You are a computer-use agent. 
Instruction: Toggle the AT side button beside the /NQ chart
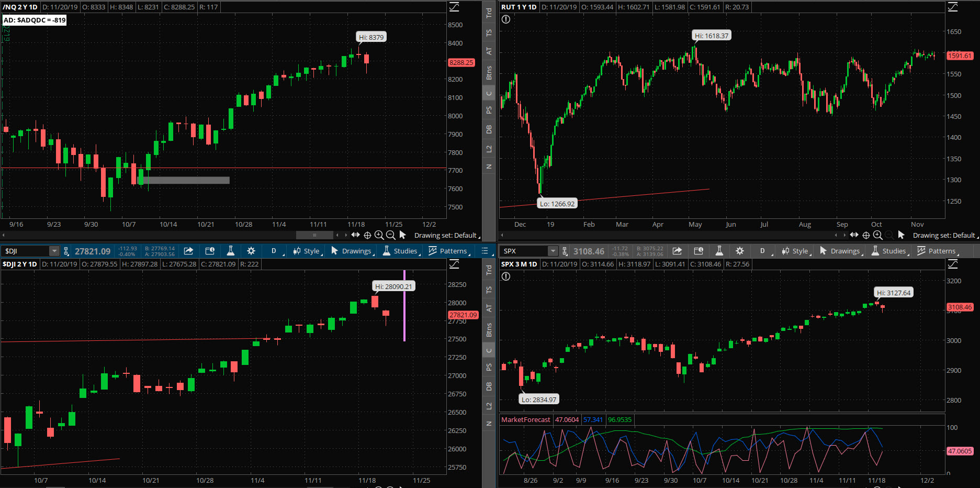(x=489, y=51)
